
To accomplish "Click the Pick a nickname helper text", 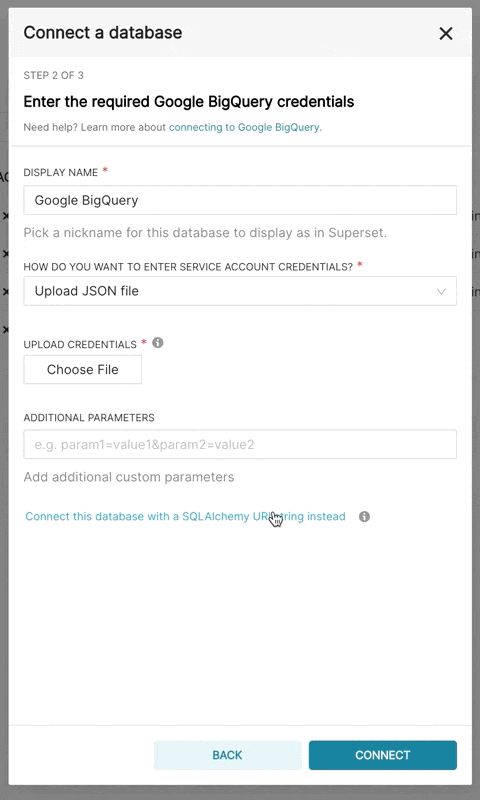I will click(x=205, y=233).
